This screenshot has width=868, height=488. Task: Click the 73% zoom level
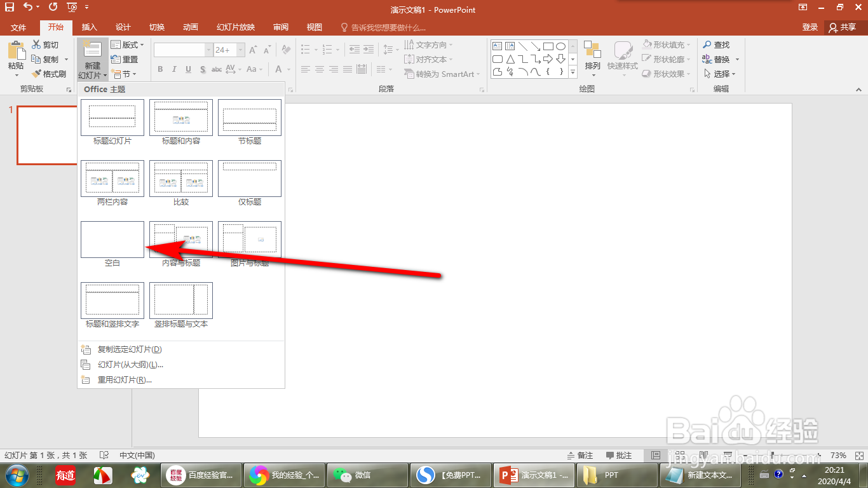click(839, 456)
